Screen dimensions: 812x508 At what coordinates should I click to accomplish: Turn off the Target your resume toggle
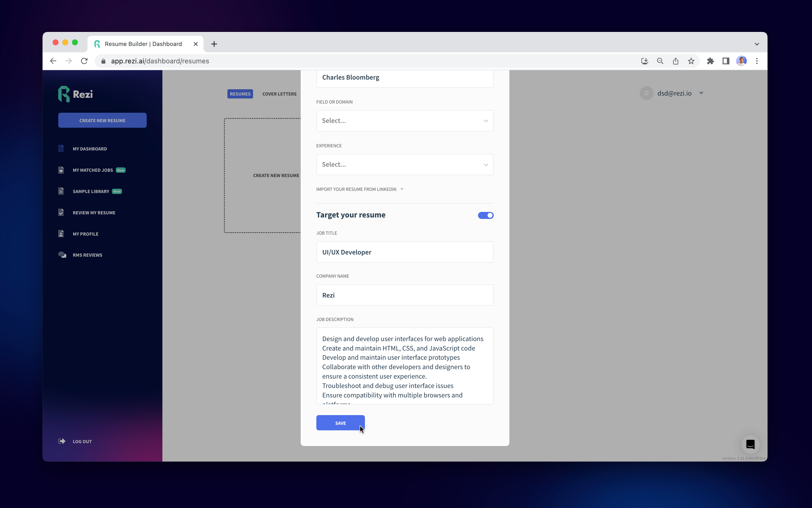point(486,215)
